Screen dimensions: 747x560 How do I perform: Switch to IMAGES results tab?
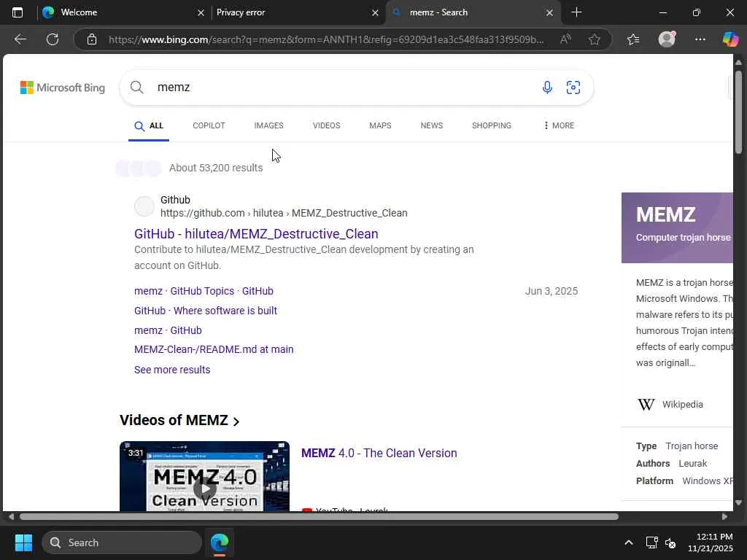[268, 125]
